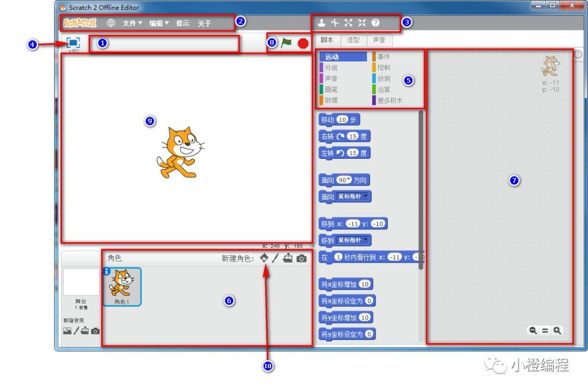
Task: Select the 角色1 sprite thumbnail
Action: tap(122, 287)
